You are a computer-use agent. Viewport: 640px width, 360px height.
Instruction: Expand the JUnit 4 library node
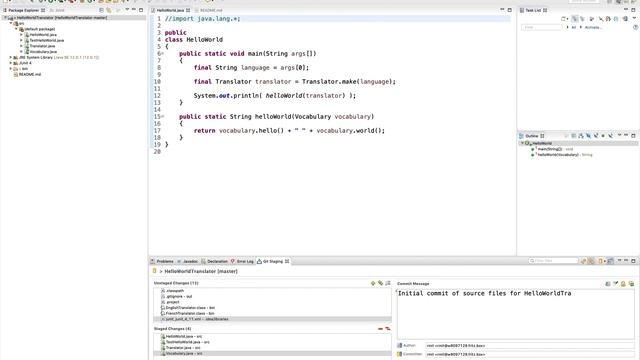click(x=11, y=63)
